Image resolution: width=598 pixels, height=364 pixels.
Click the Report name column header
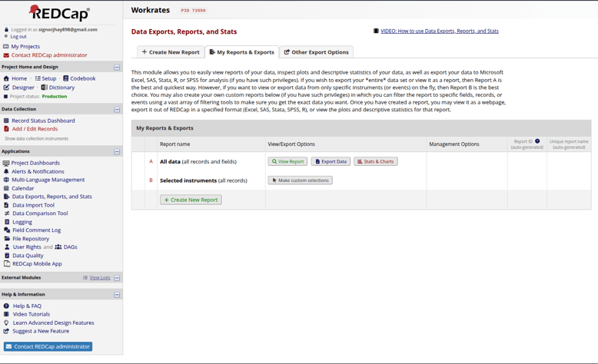click(174, 144)
